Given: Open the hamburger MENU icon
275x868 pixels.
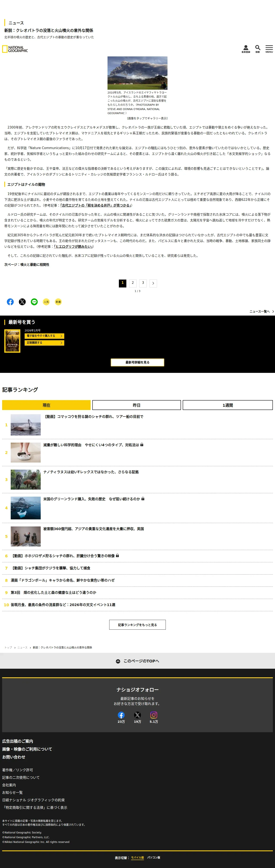Looking at the screenshot, I should 269,49.
